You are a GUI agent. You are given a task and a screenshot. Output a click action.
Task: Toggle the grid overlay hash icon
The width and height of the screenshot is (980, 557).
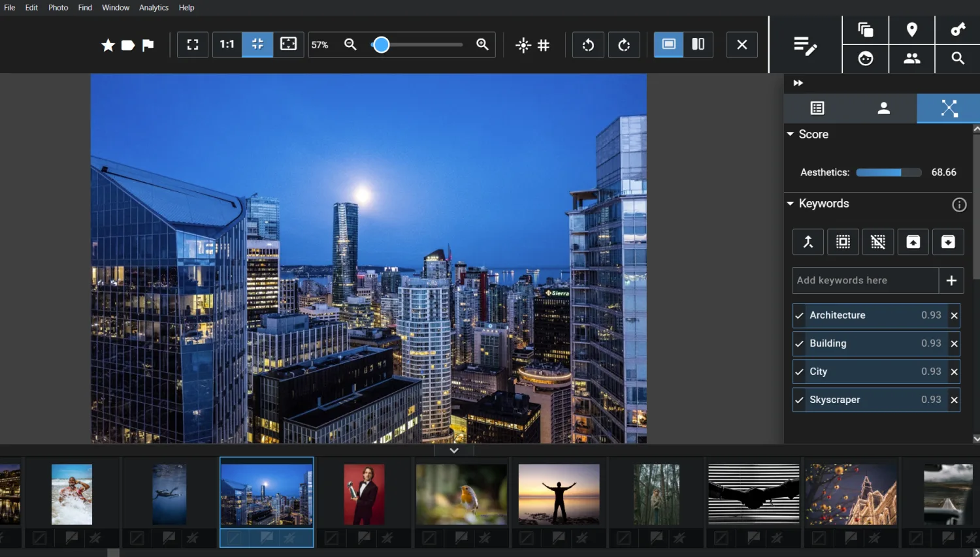(x=544, y=45)
